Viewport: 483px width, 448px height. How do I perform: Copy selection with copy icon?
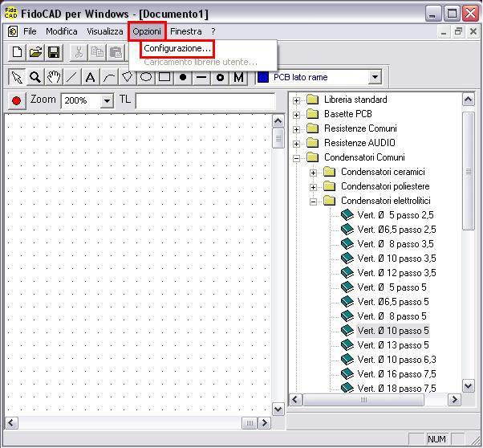click(97, 52)
